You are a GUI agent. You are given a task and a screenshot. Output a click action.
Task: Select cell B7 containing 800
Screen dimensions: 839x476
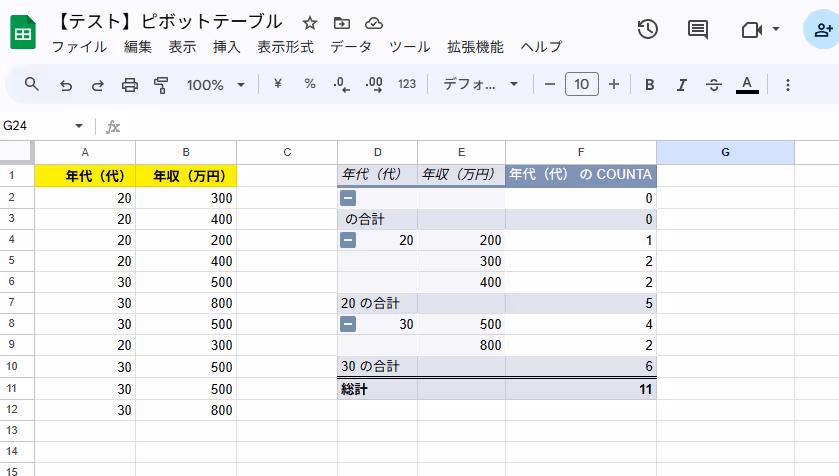click(186, 303)
